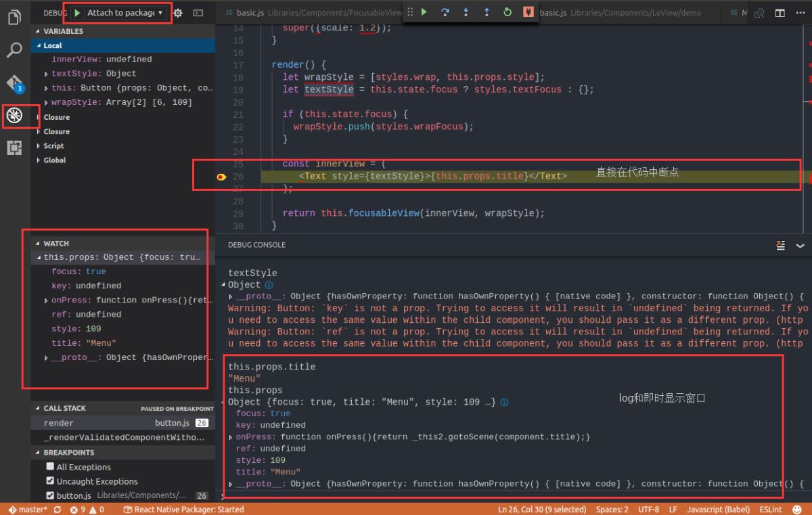This screenshot has height=515, width=812.
Task: Open the Explorer view in activity bar
Action: pyautogui.click(x=14, y=18)
